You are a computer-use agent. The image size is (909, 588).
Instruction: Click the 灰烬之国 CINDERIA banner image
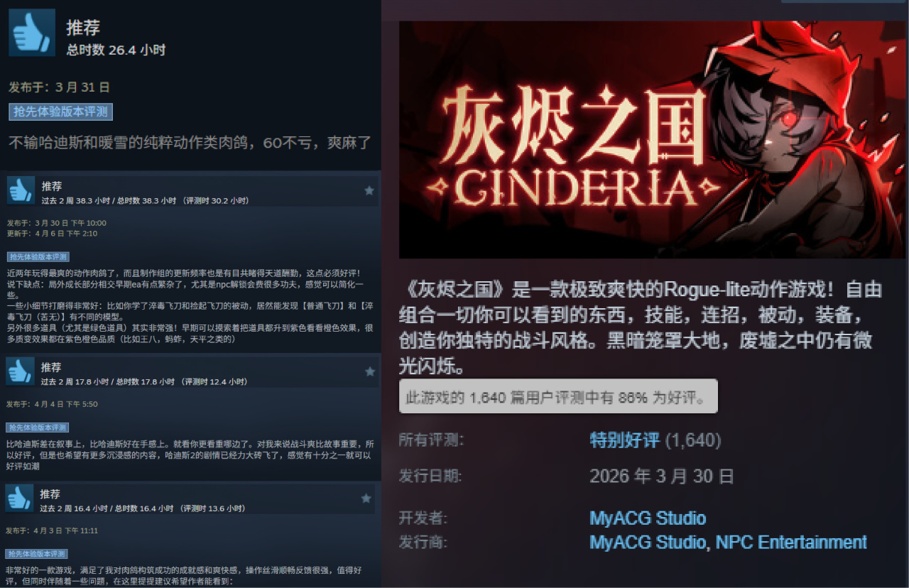(x=653, y=140)
